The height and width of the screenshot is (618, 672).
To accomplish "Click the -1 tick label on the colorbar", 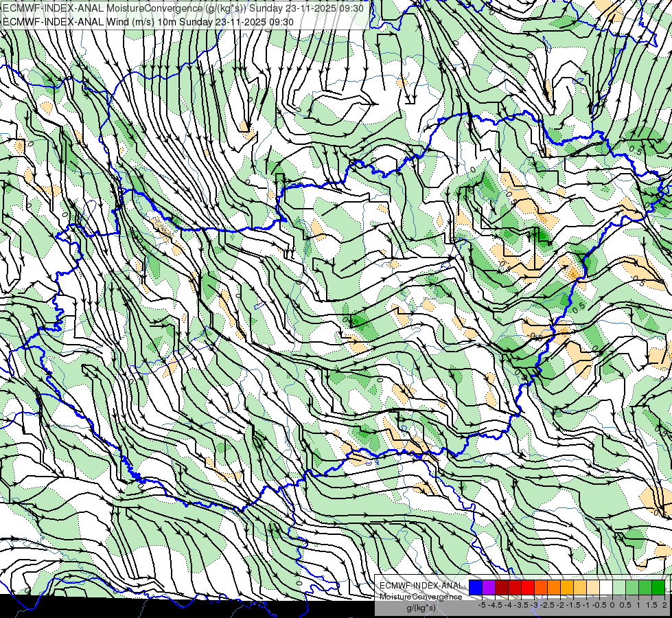I will coord(586,605).
